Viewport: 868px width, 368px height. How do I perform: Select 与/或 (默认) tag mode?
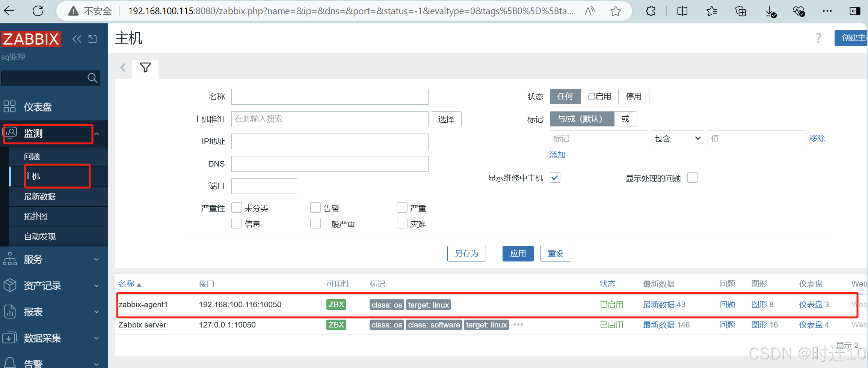582,119
